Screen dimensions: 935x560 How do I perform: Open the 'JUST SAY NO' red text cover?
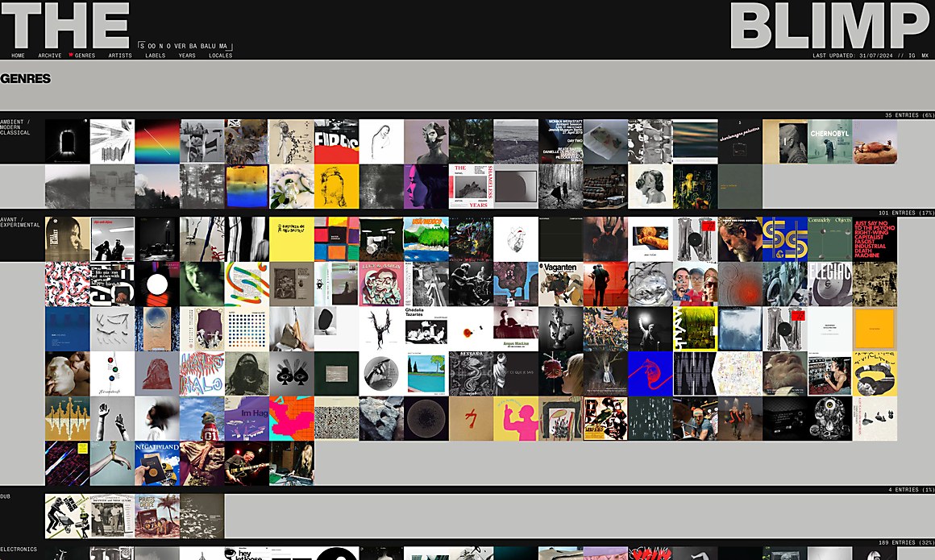pos(875,239)
